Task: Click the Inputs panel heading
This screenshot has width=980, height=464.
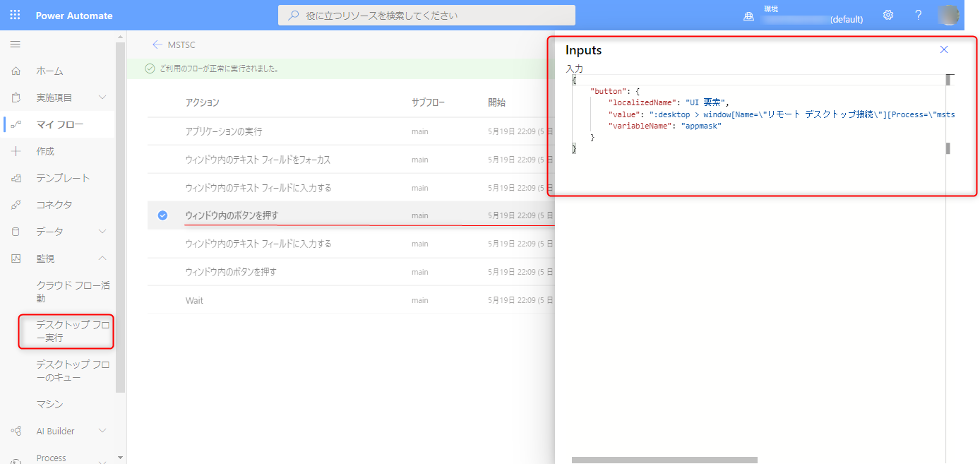Action: 583,50
